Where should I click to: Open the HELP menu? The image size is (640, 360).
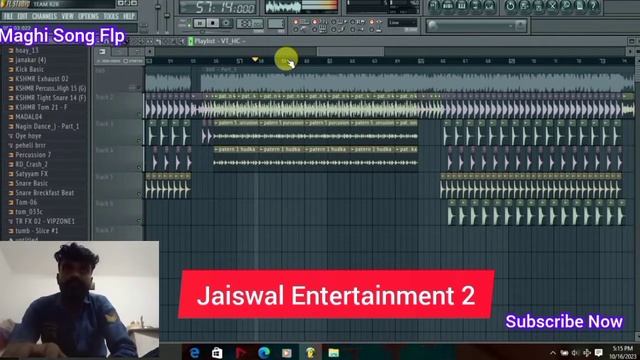[x=129, y=16]
